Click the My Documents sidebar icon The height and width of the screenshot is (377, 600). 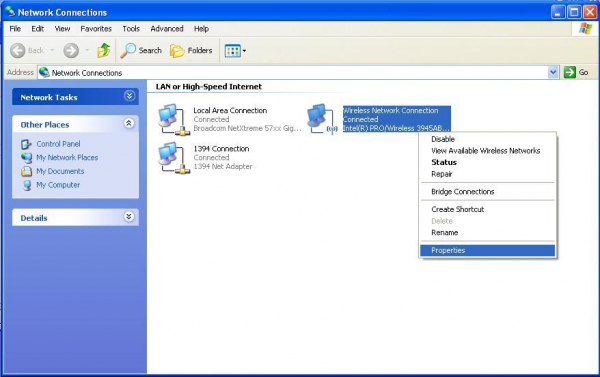(x=26, y=171)
